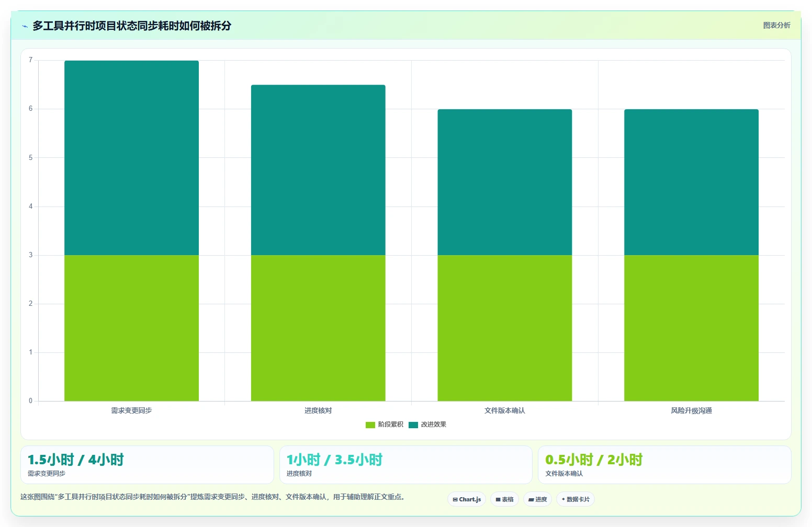
Task: Click the Chart.js tag chip
Action: tap(467, 499)
